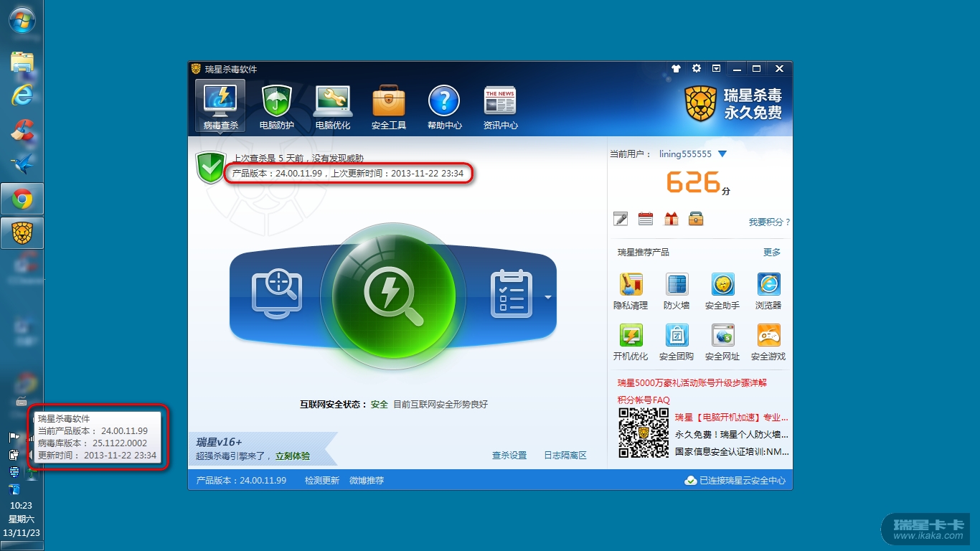Open the Windows Start menu orb
The height and width of the screenshot is (551, 980).
point(22,19)
